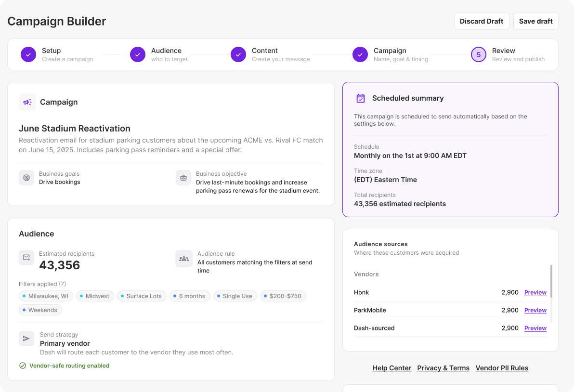Click the Business objective briefcase icon

click(x=183, y=178)
